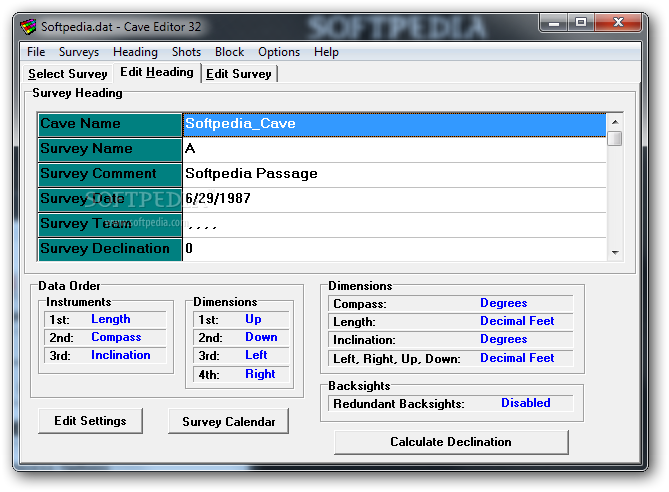
Task: Click the 1st dimension order value 'Up'
Action: tap(253, 319)
